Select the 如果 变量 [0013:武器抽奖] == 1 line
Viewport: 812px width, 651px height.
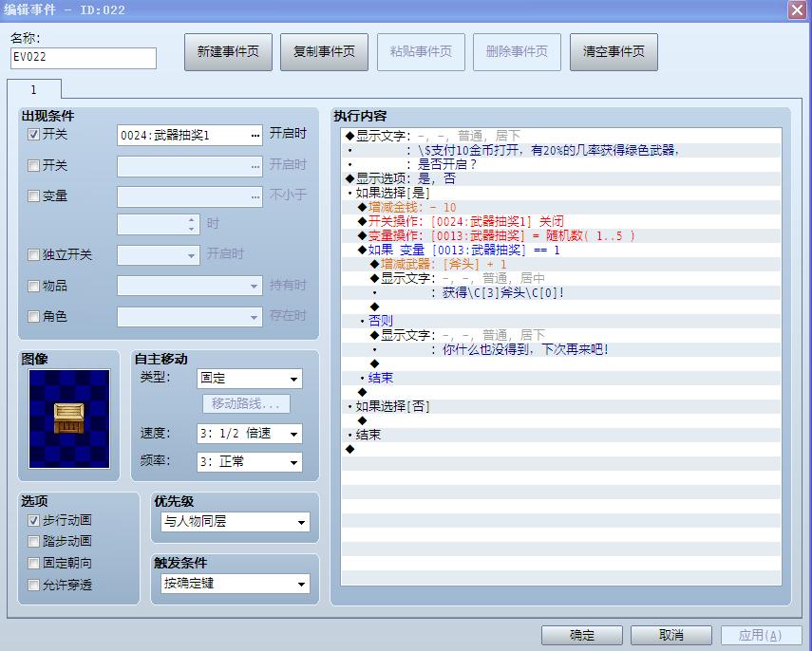click(561, 251)
